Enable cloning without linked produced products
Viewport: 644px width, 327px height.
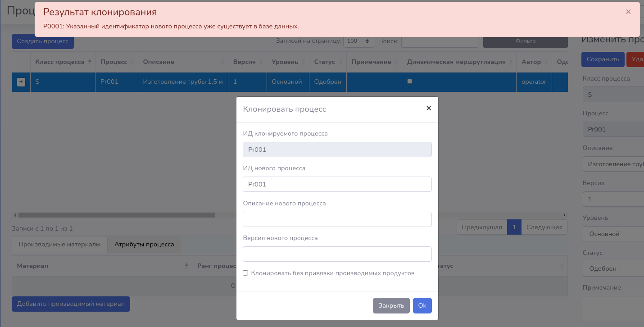pos(245,273)
